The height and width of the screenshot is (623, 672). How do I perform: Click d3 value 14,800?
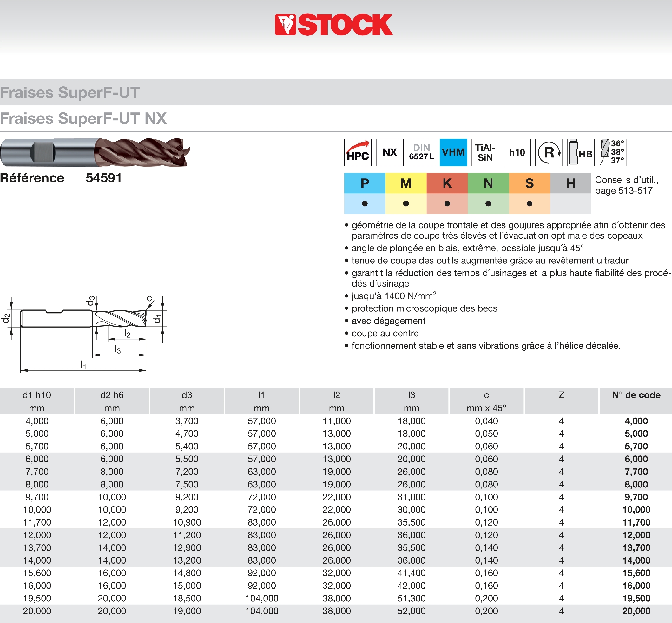187,573
